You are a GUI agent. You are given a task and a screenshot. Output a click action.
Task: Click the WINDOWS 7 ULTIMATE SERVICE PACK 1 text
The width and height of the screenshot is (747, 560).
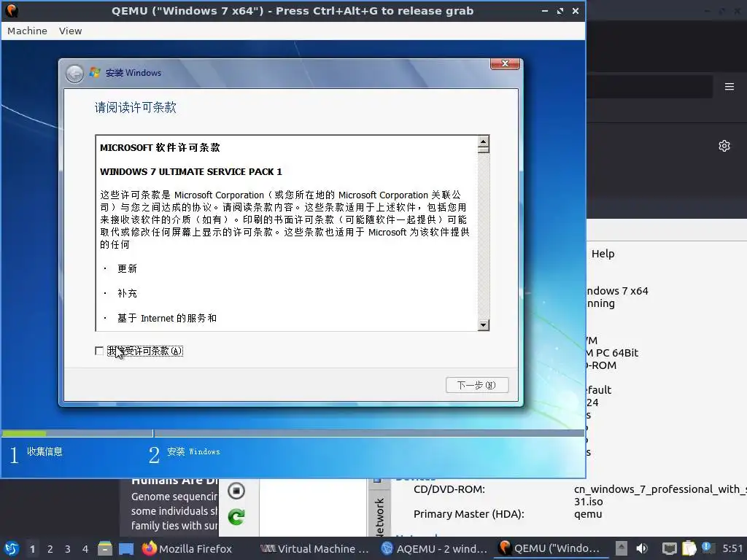[190, 171]
